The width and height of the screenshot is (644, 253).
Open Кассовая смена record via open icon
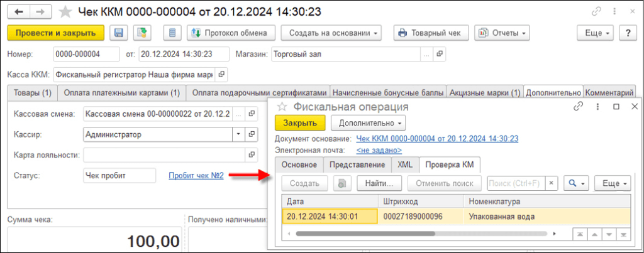(x=252, y=114)
